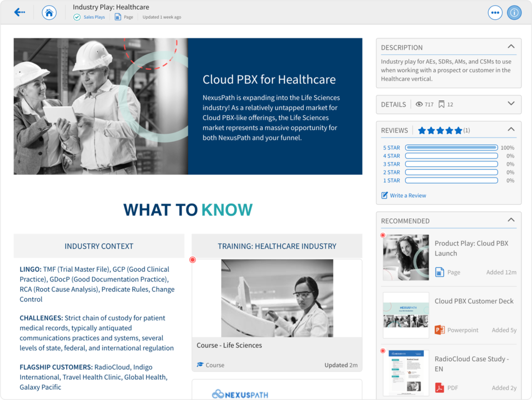Click the Sales Plays check icon
The width and height of the screenshot is (532, 400).
(77, 17)
